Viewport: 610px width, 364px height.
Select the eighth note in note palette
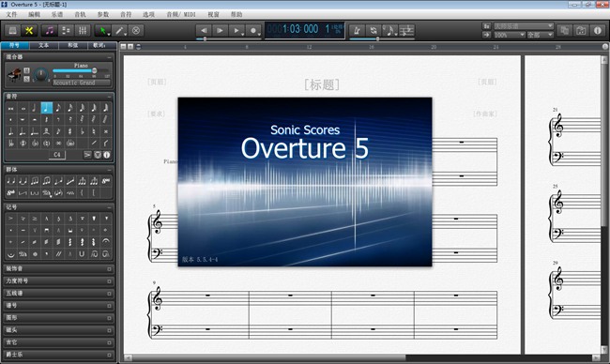click(58, 108)
